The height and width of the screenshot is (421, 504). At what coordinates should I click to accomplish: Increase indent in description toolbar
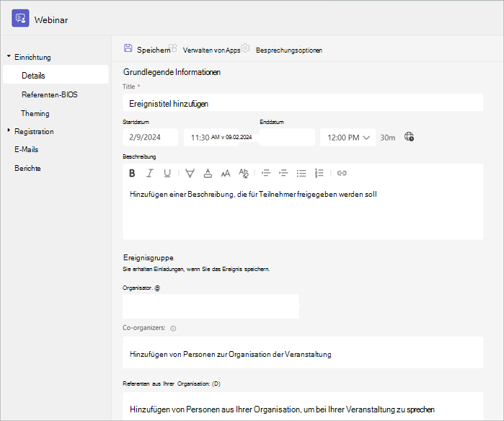[283, 173]
